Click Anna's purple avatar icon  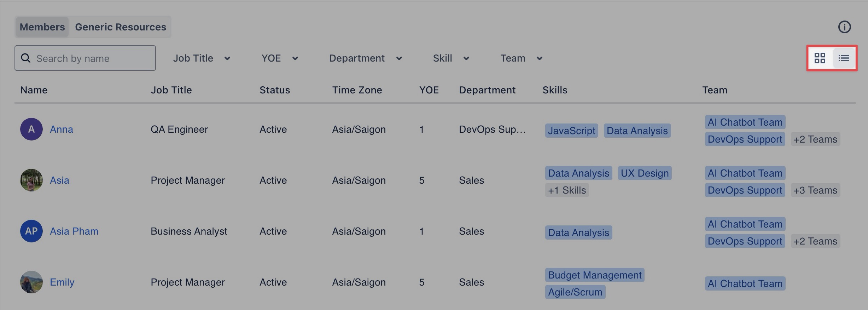(31, 129)
